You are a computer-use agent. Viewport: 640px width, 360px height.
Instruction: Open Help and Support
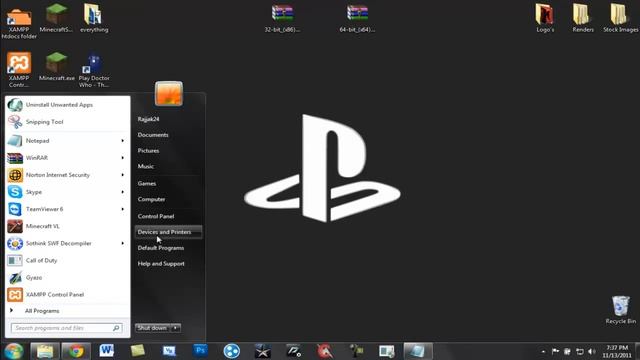[x=161, y=264]
